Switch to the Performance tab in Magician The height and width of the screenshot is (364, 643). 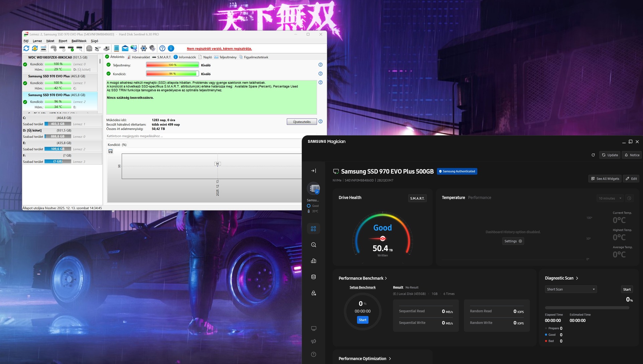[x=479, y=198]
